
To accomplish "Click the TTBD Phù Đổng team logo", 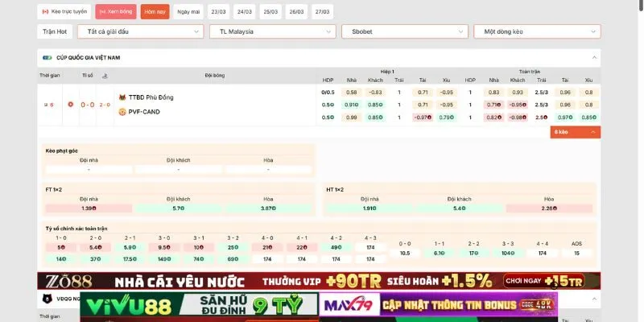I will pyautogui.click(x=122, y=97).
